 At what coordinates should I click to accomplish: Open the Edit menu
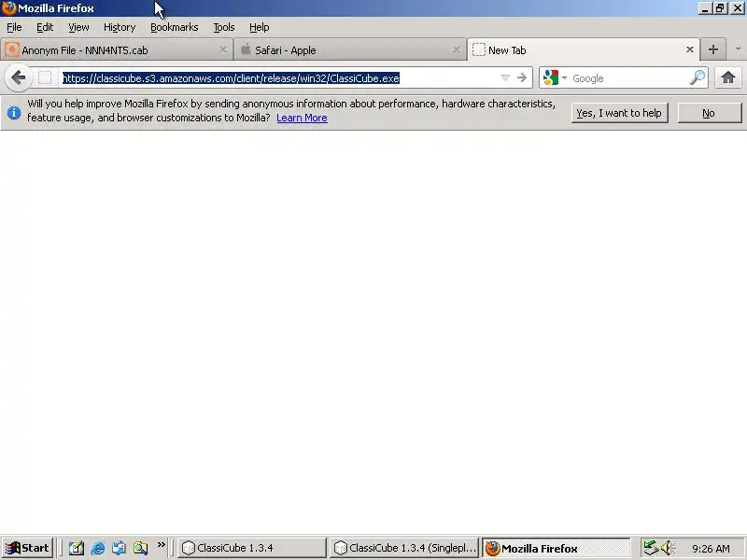coord(45,27)
